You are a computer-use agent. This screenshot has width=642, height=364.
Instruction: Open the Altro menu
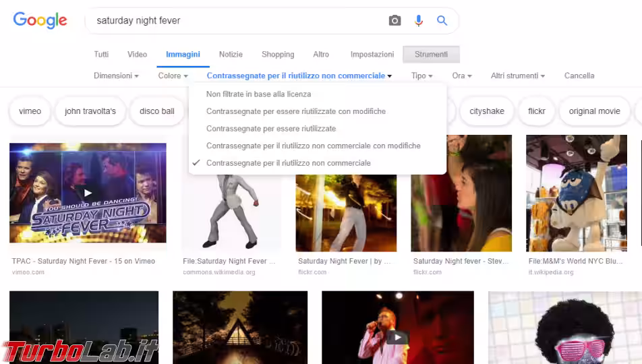(x=321, y=55)
